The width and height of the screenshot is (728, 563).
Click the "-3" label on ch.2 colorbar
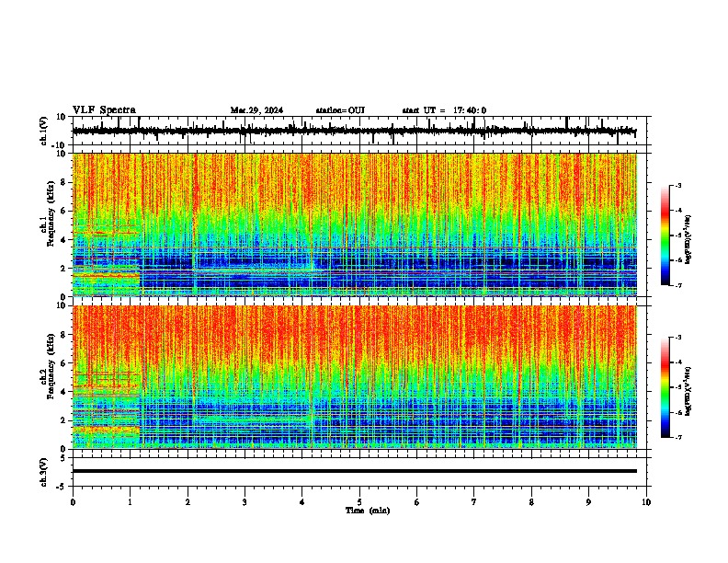677,338
